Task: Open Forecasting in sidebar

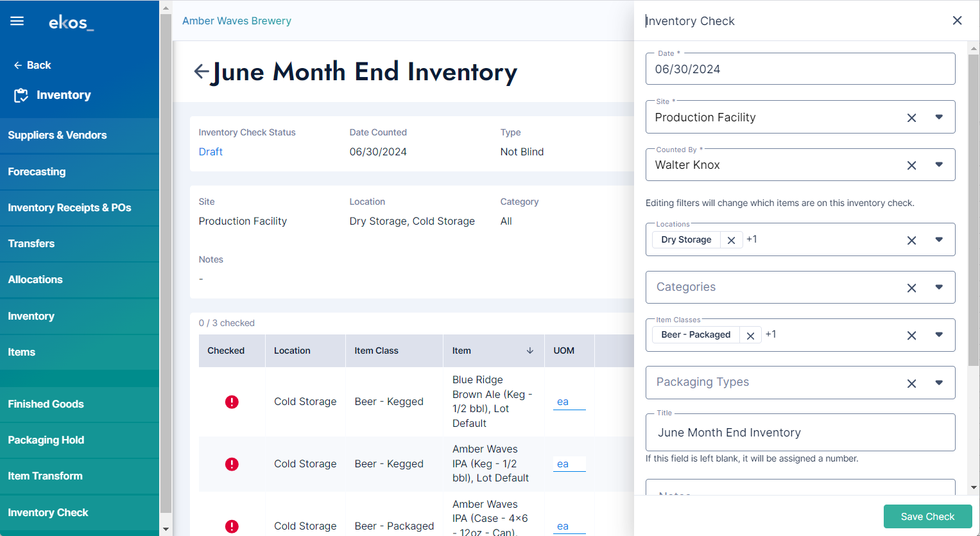Action: [x=80, y=171]
